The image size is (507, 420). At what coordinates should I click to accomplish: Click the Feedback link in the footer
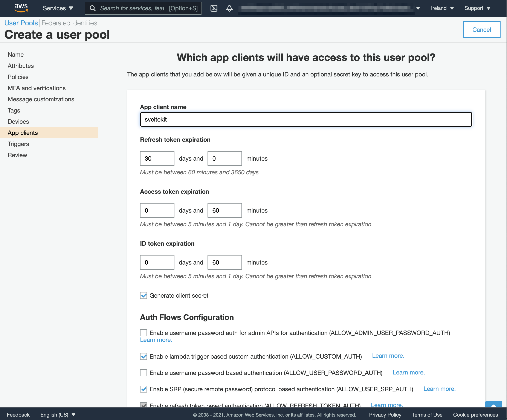(x=18, y=415)
